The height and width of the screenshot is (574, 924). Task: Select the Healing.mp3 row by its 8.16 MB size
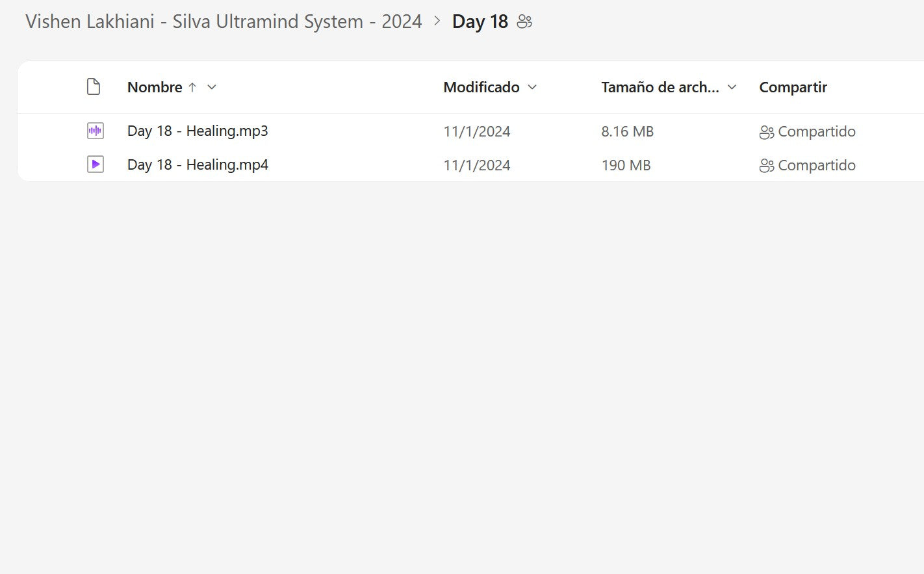coord(627,131)
